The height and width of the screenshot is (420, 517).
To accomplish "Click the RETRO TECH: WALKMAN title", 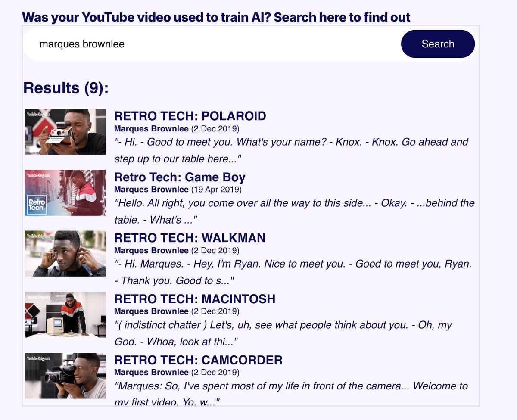I will (190, 238).
